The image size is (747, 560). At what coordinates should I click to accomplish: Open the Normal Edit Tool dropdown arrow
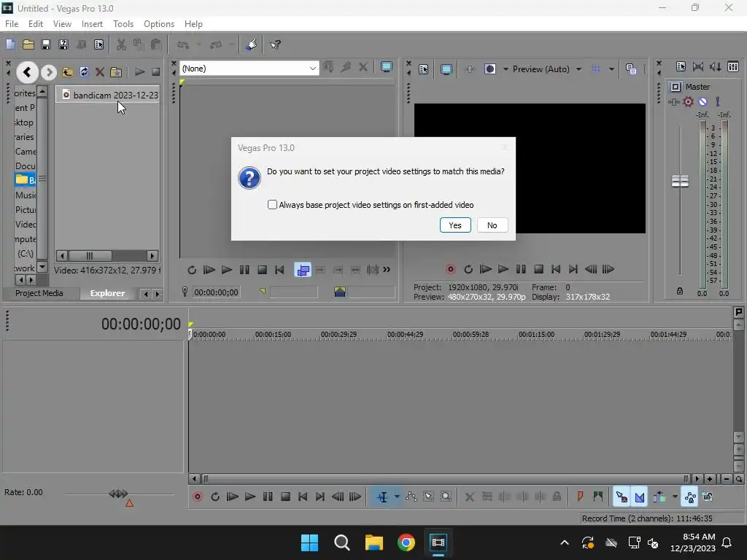coord(397,497)
